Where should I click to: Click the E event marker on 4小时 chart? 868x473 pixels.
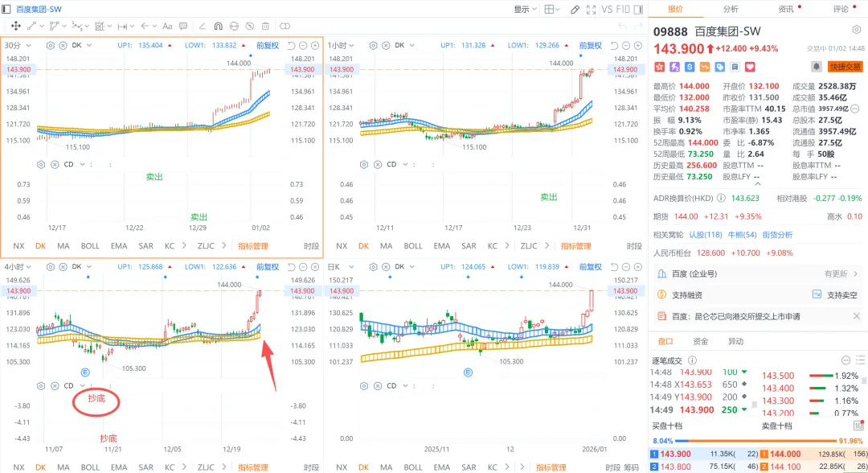(x=85, y=372)
